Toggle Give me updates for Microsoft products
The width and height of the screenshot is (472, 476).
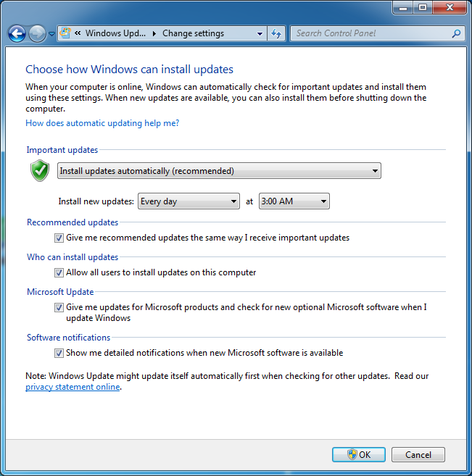(59, 307)
